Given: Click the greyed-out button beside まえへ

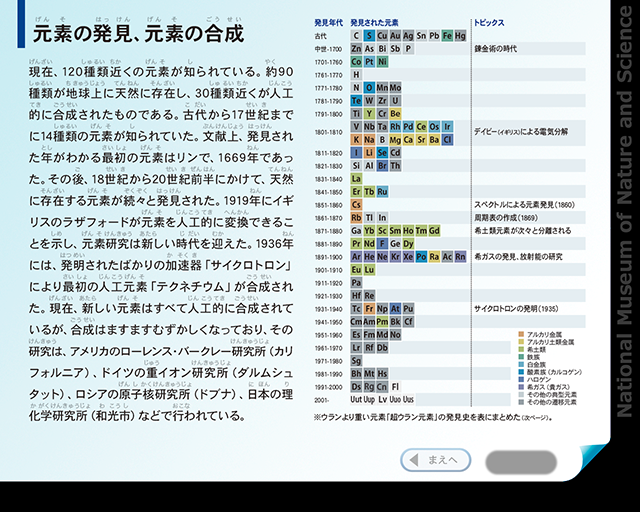Looking at the screenshot, I should 521,463.
